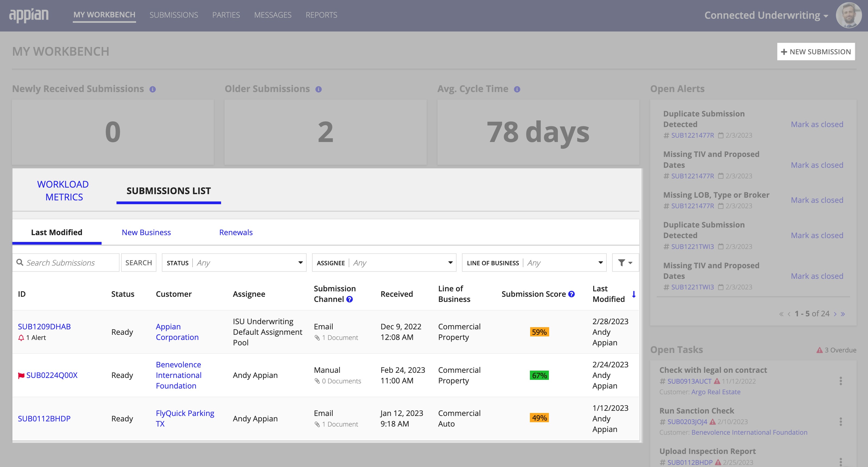This screenshot has width=868, height=467.
Task: Switch to Workload Metrics tab
Action: coord(63,191)
